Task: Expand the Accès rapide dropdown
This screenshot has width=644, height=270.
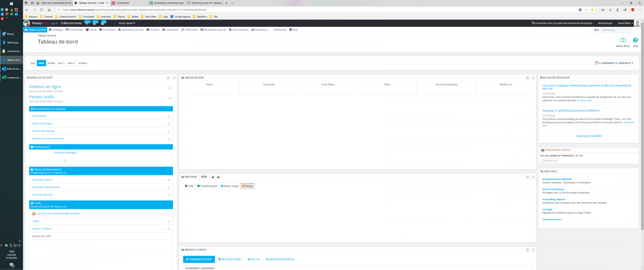Action: tap(127, 23)
